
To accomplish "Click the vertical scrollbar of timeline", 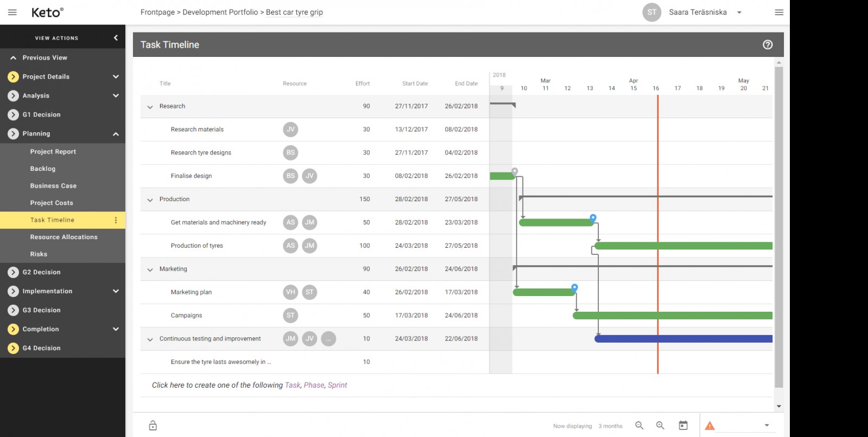I will click(x=779, y=227).
